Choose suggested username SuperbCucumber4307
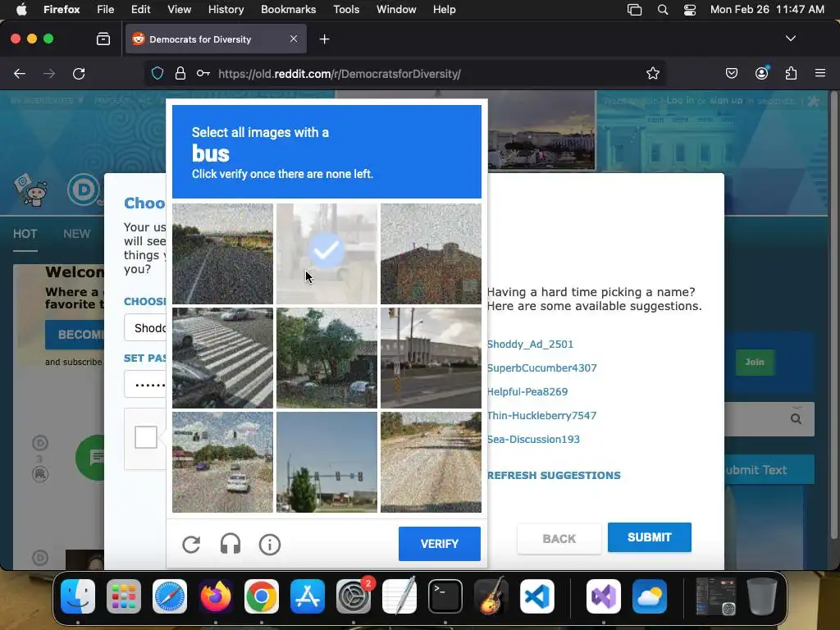840x630 pixels. 541,368
